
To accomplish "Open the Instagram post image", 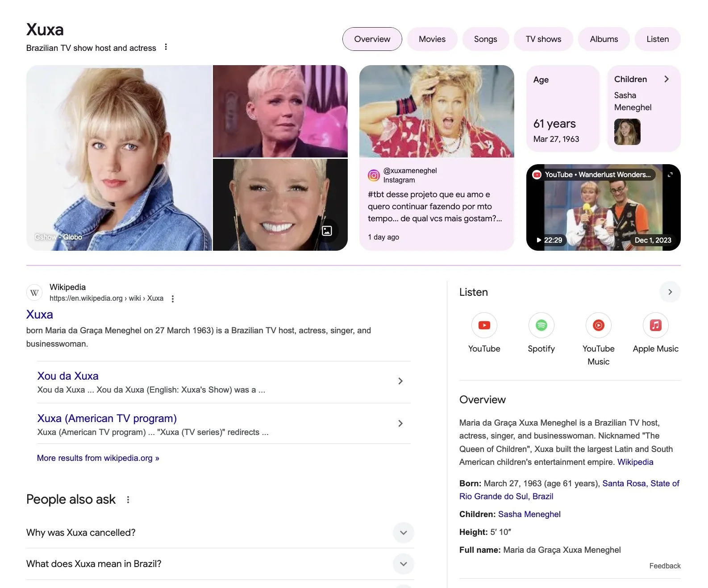I will [x=437, y=111].
